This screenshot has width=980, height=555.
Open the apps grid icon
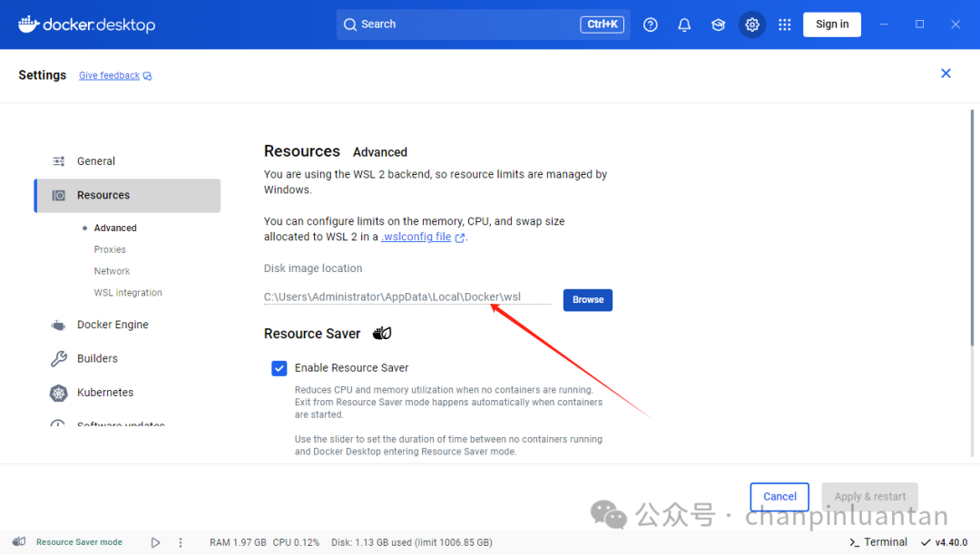click(784, 24)
